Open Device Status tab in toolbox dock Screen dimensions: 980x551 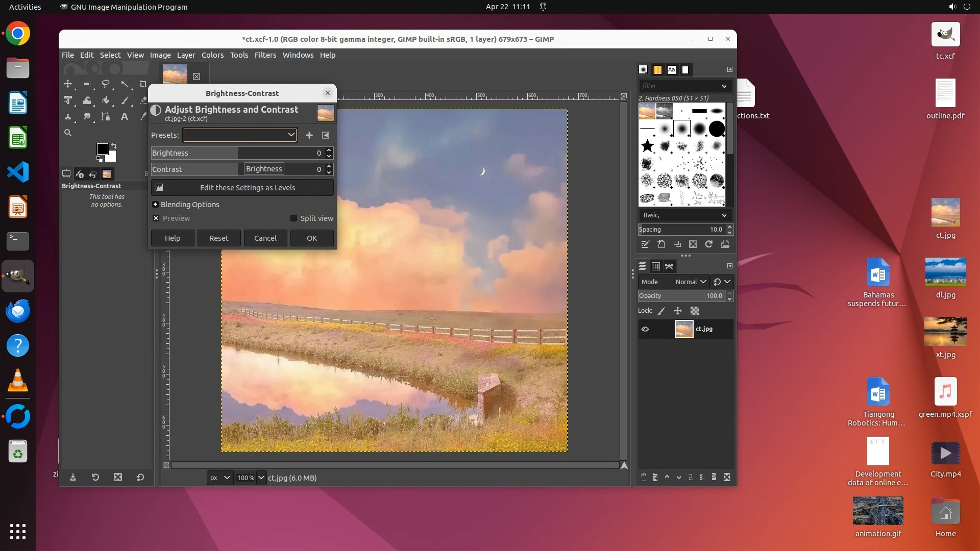tap(79, 174)
